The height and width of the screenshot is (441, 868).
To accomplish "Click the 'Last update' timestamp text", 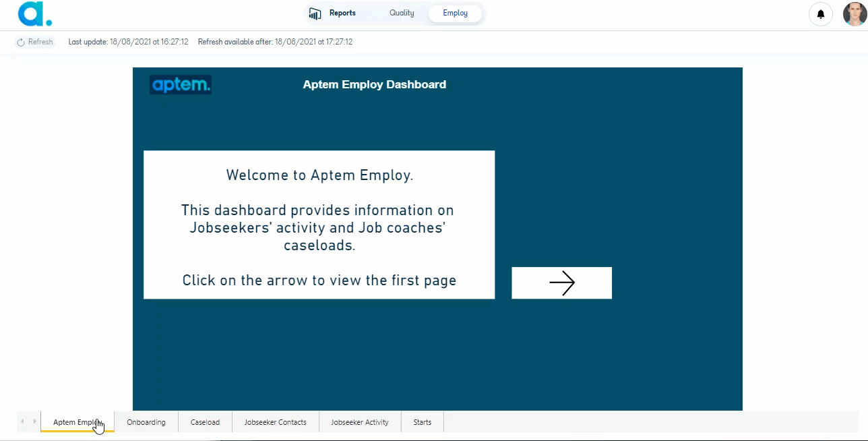I will point(128,42).
